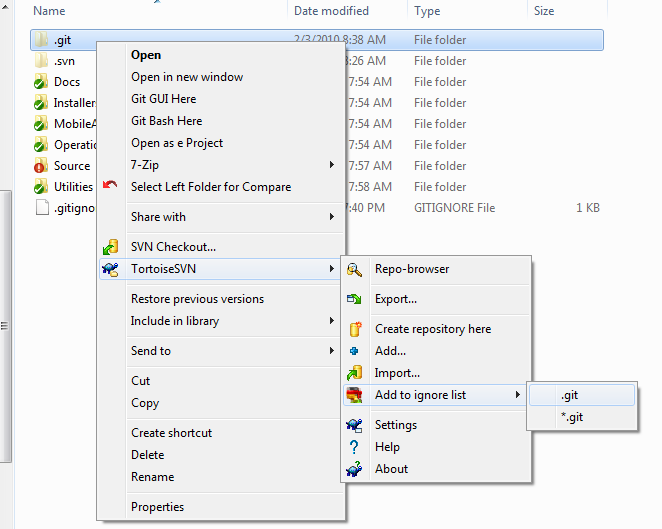Click the .git folder icon
Screen dimensions: 662x529
click(41, 40)
